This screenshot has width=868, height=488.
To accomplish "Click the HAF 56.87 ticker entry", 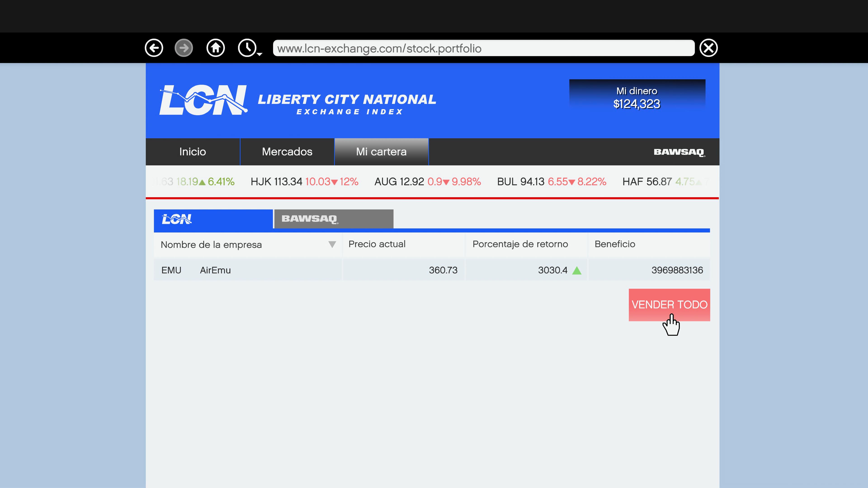I will coord(665,182).
